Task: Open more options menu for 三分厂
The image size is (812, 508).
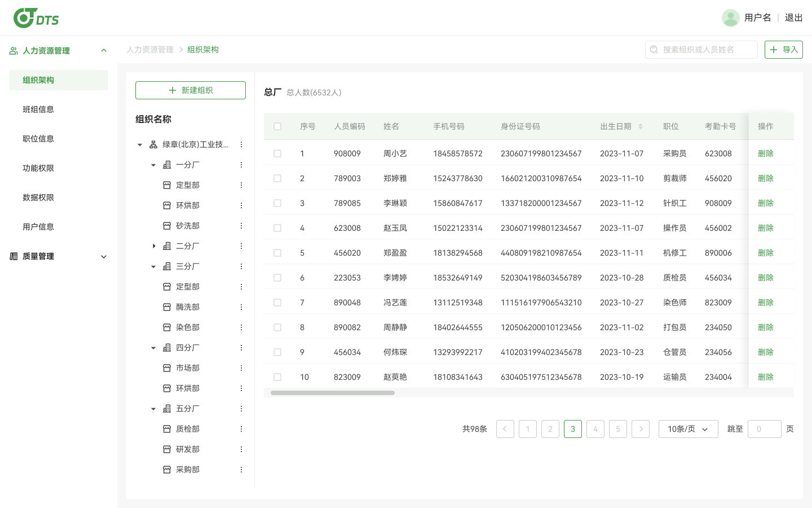Action: (x=241, y=266)
